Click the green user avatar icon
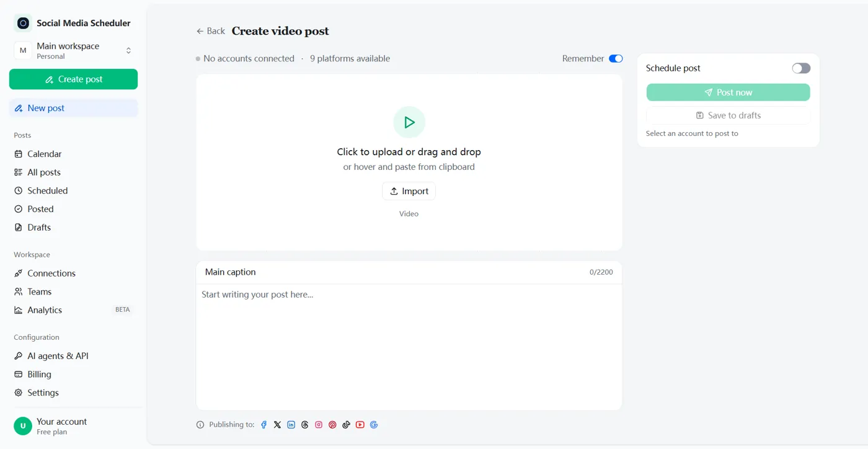868x449 pixels. pos(23,426)
